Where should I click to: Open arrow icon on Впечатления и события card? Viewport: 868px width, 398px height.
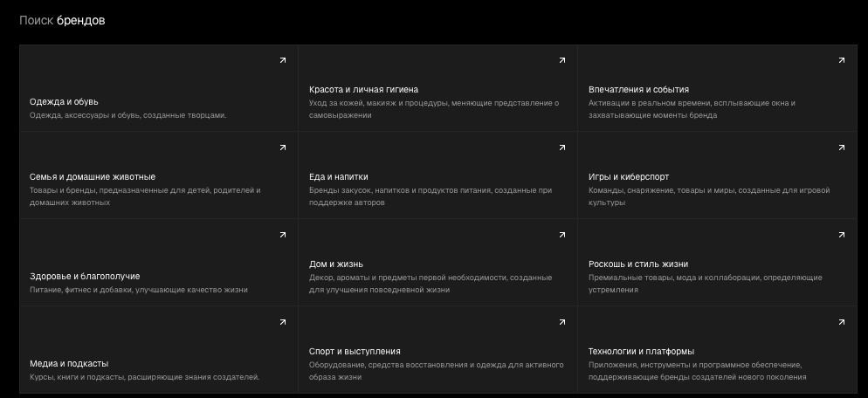[x=841, y=60]
